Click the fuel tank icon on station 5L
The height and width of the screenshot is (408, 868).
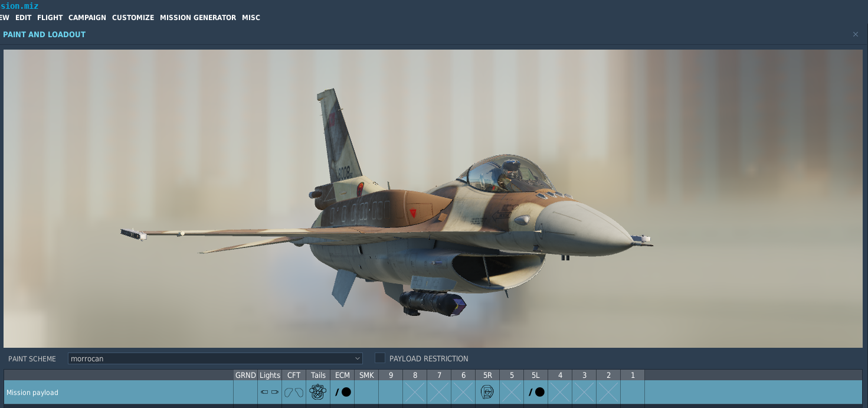[x=535, y=391]
